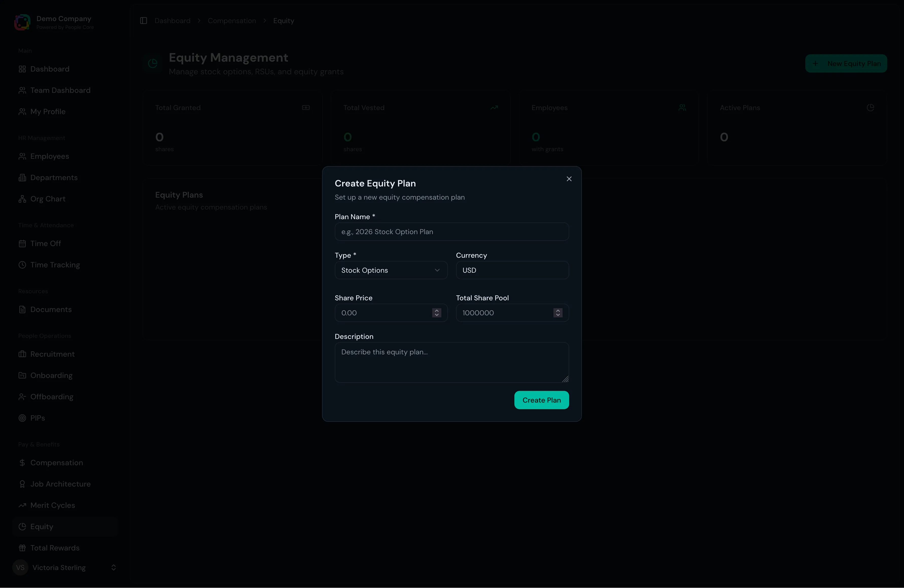Open Time Tracking from the sidebar
This screenshot has width=904, height=588.
click(x=55, y=265)
